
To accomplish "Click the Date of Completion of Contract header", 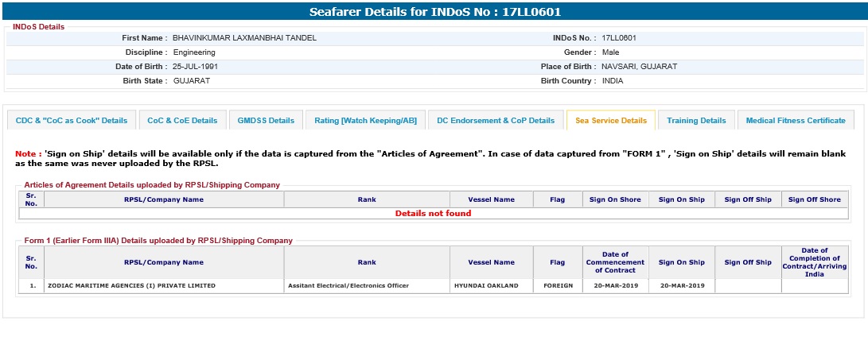I will tap(815, 262).
